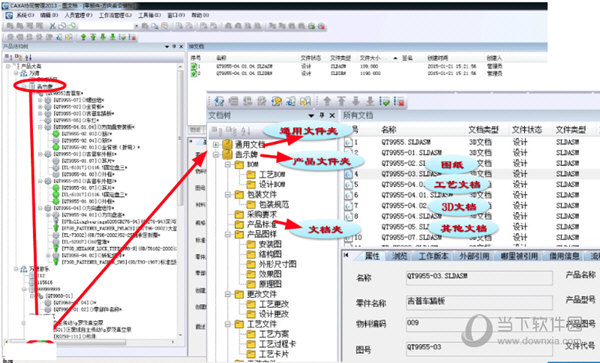Select the 包装规范 folder
This screenshot has width=600, height=363.
[268, 205]
